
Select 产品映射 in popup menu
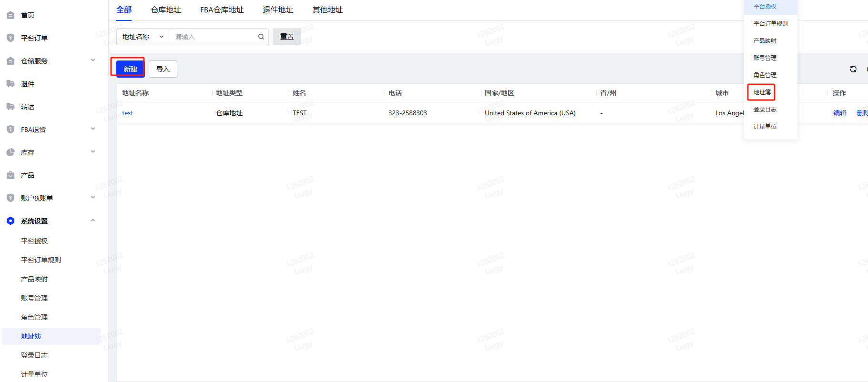coord(770,41)
